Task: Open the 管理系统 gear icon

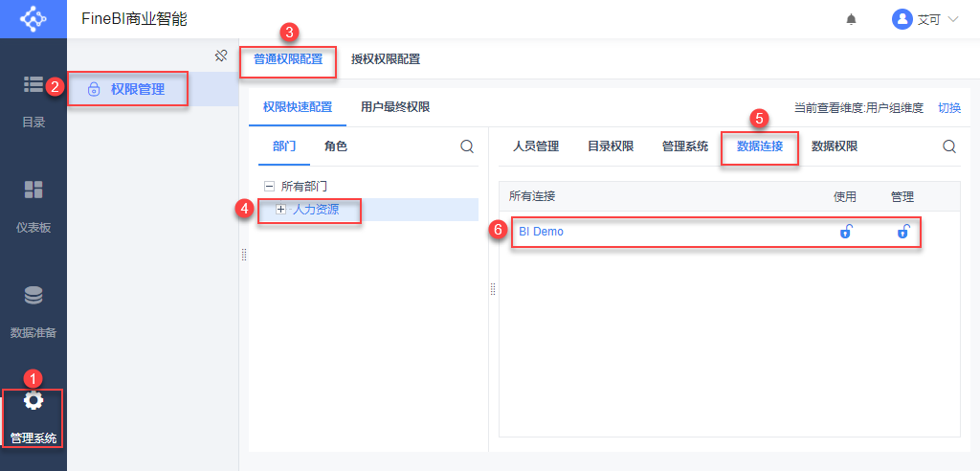Action: click(x=33, y=400)
